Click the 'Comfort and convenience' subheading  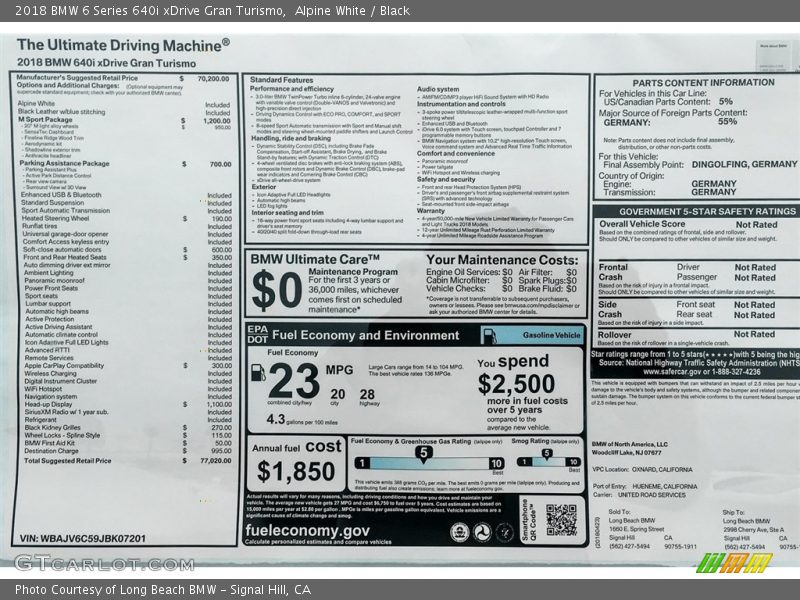tap(456, 153)
